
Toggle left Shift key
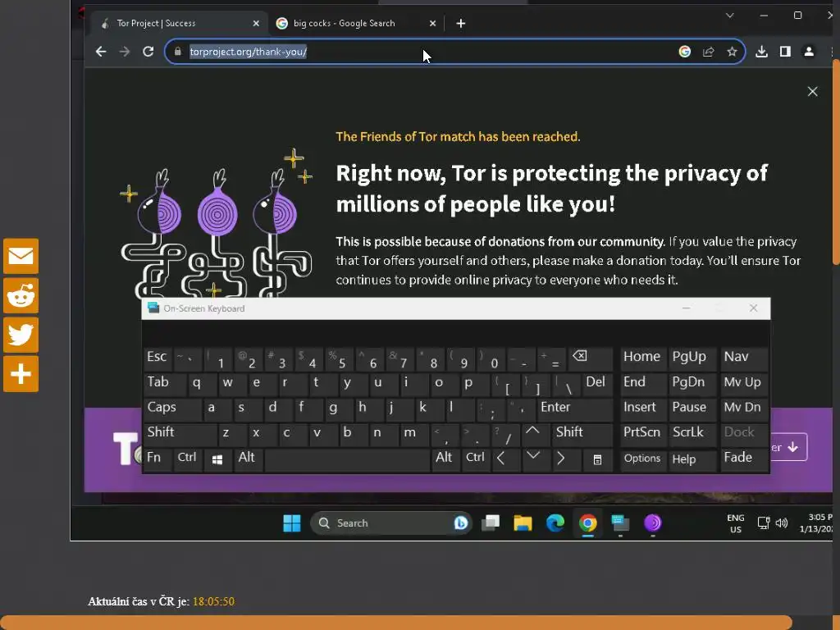[180, 435]
